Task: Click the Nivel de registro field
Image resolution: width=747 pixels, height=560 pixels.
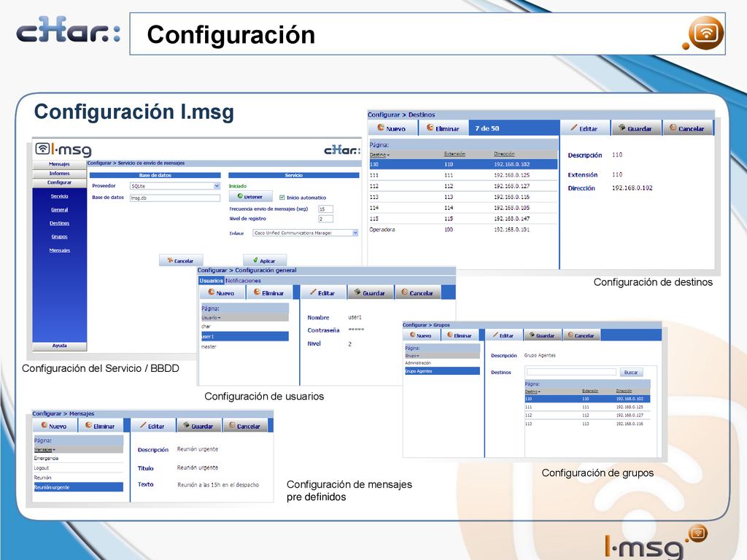Action: (x=325, y=219)
